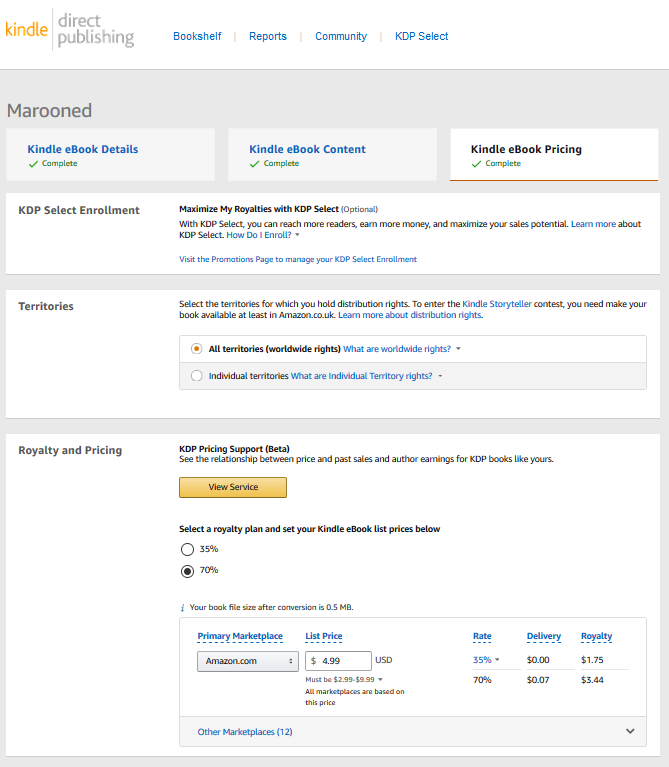Screen dimensions: 669x767
Task: Select the 70% royalty plan option
Action: pos(187,570)
